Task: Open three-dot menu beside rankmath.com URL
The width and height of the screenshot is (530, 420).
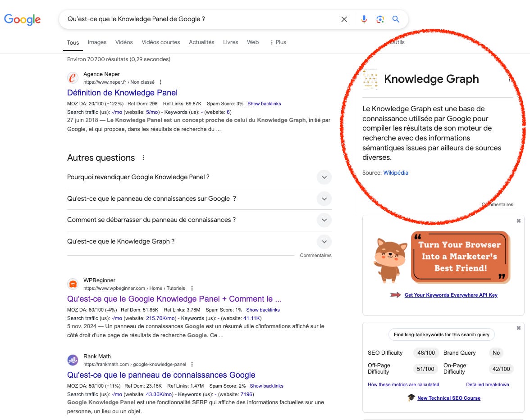Action: click(192, 364)
